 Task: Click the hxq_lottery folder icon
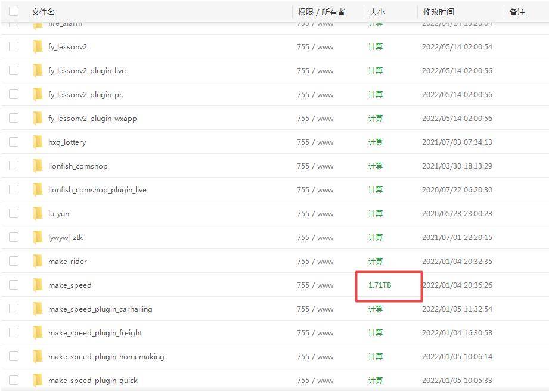click(x=38, y=142)
